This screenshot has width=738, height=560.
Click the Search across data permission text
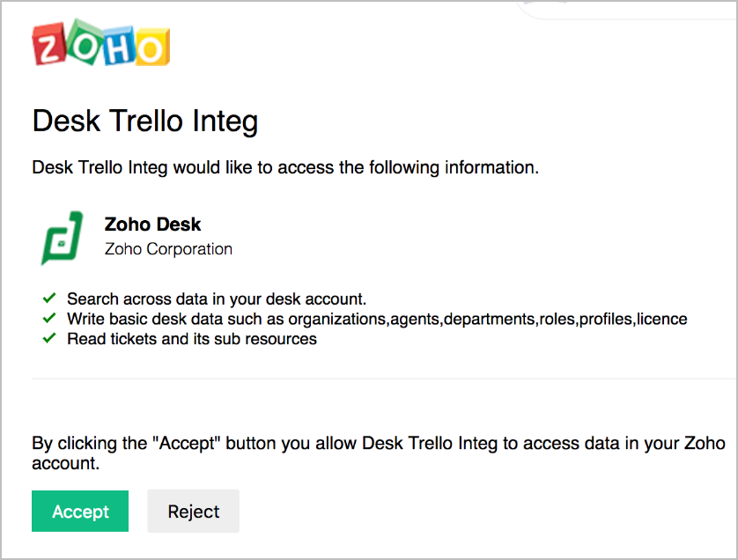pos(217,298)
